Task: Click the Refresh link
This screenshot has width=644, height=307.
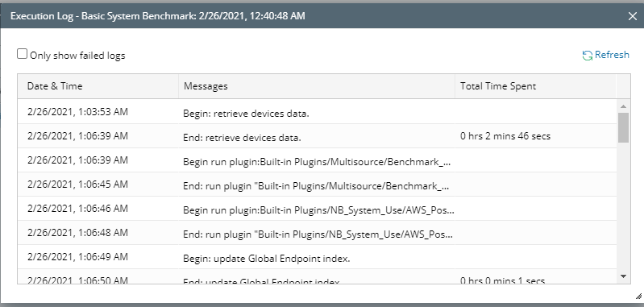Action: tap(606, 55)
